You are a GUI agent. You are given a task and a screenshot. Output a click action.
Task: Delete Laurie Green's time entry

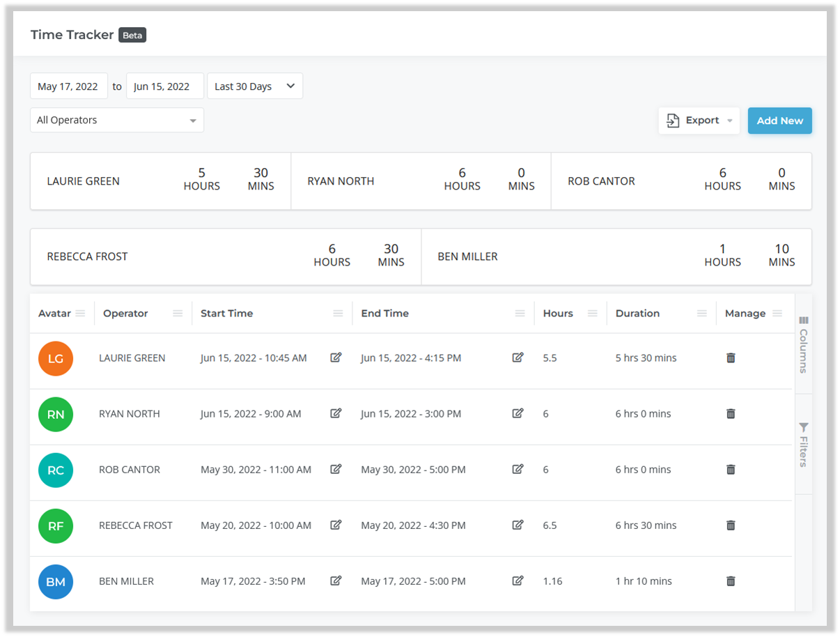click(731, 358)
